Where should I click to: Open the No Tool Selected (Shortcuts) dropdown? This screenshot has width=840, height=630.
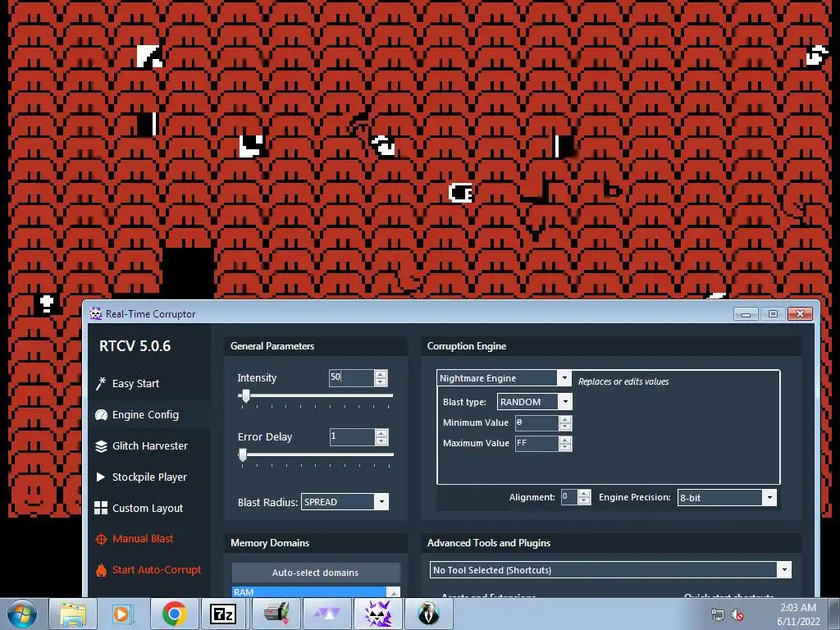[610, 570]
